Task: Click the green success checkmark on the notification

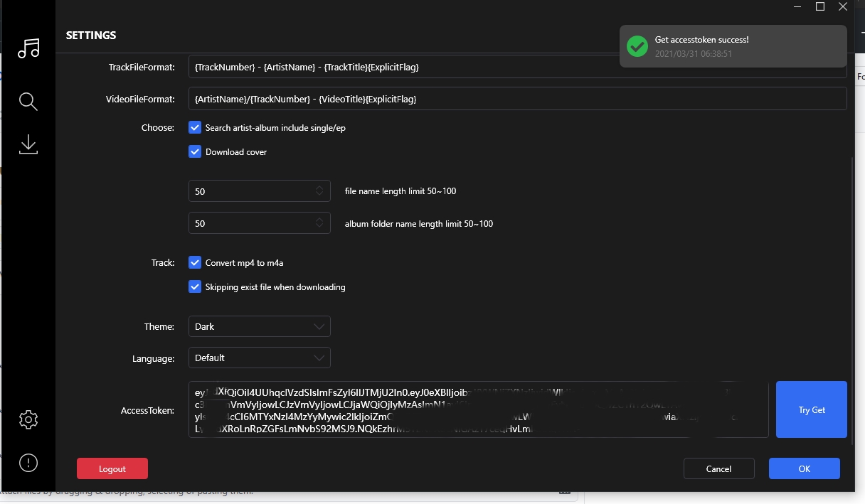Action: [x=637, y=47]
